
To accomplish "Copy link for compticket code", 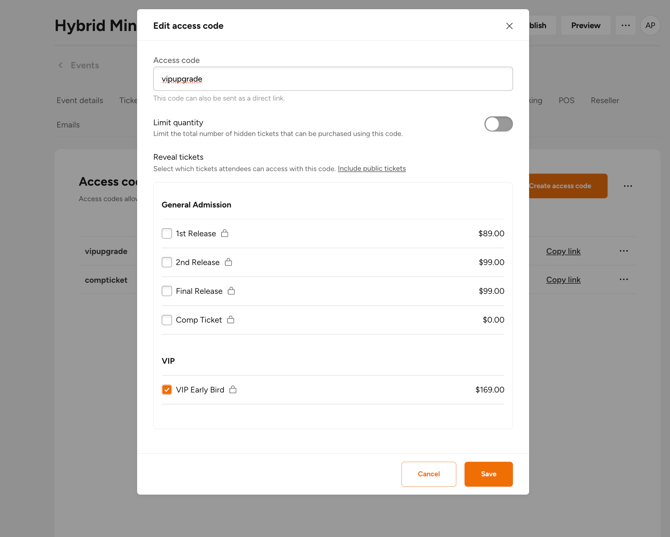I will coord(563,280).
